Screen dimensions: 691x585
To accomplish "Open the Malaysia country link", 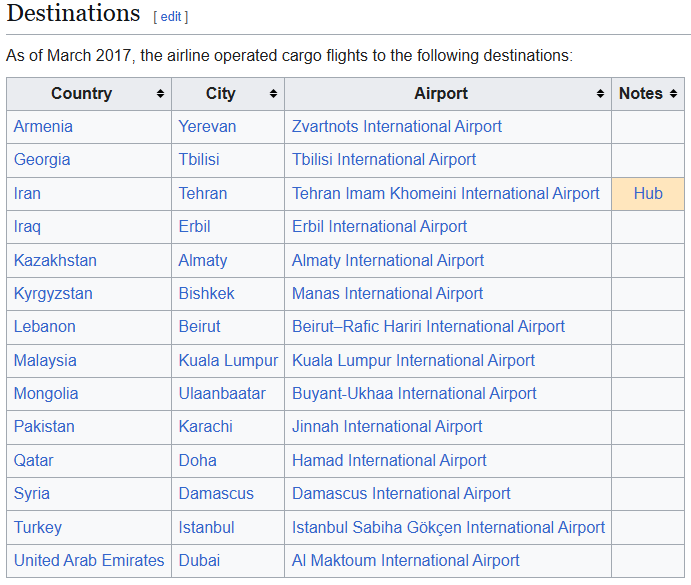I will click(x=45, y=361).
